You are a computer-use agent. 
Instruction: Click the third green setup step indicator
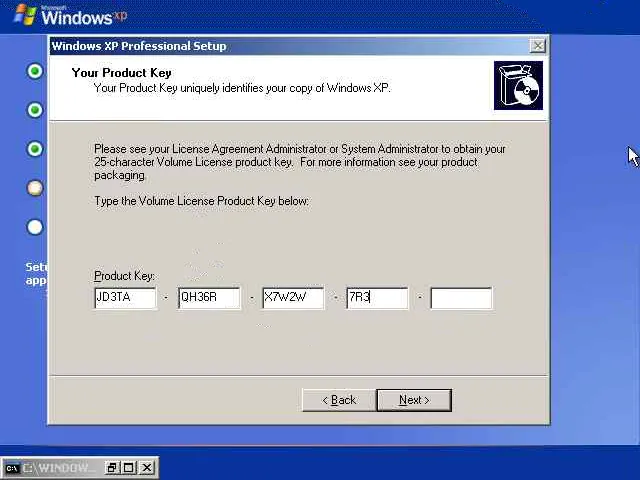click(x=35, y=149)
